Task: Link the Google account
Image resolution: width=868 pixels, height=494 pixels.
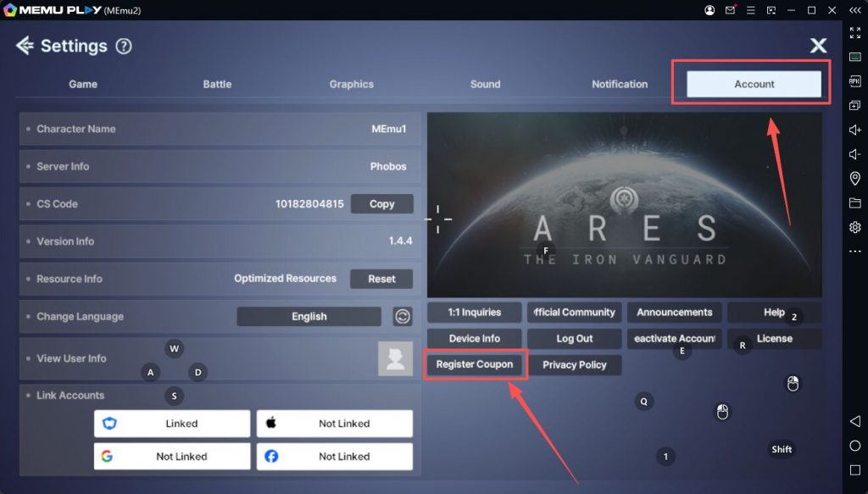Action: [172, 457]
